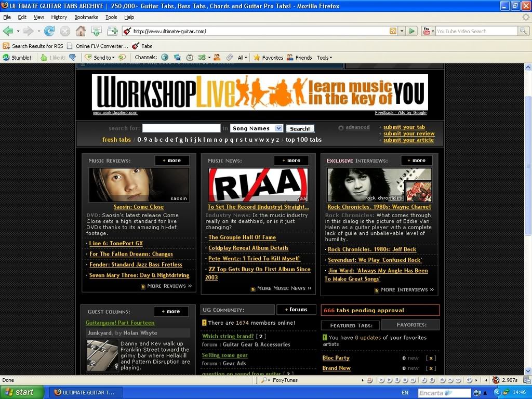The width and height of the screenshot is (532, 399).
Task: Click the Forward navigation arrow
Action: [28, 31]
